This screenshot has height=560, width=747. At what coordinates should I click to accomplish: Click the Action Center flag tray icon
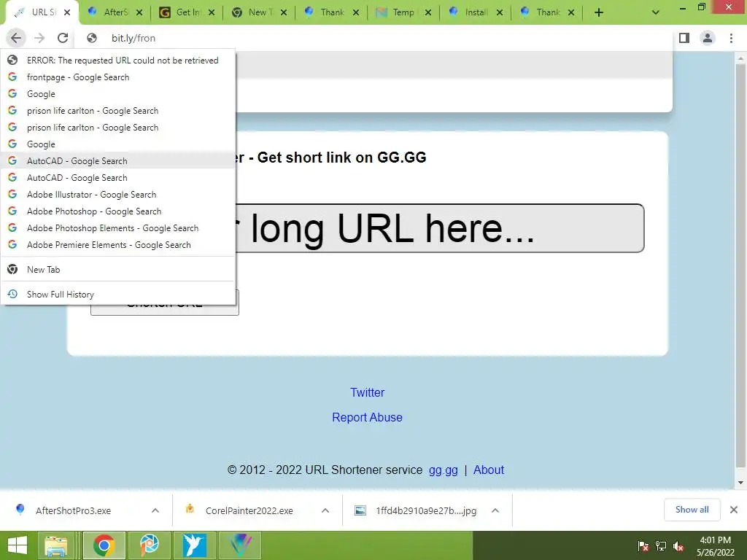(x=643, y=546)
